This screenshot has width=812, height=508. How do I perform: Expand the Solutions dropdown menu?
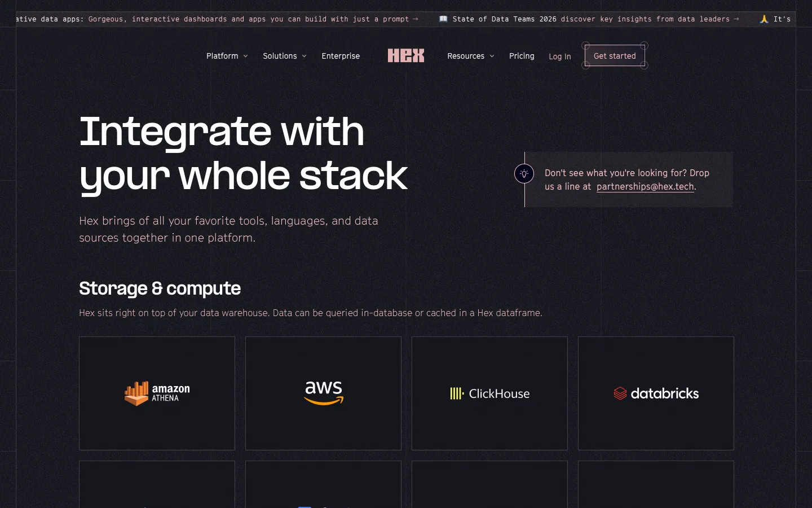coord(285,56)
